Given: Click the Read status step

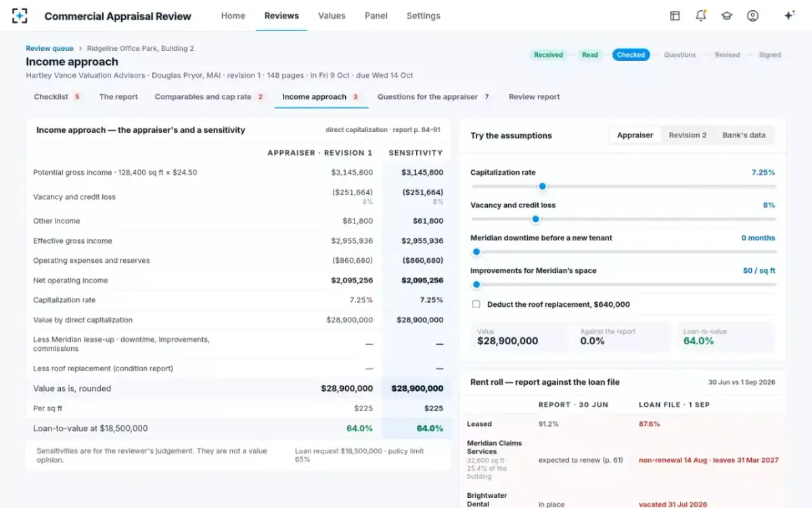Looking at the screenshot, I should coord(590,55).
